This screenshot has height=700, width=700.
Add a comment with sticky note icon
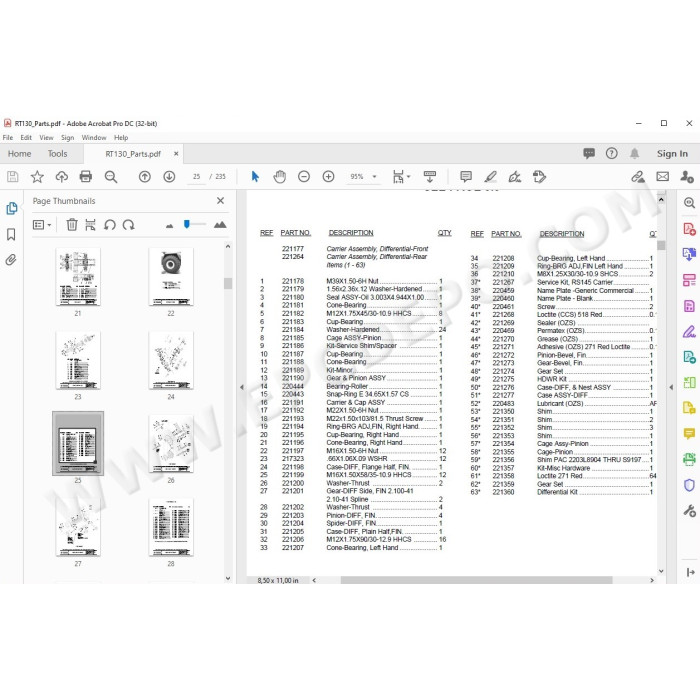point(466,177)
